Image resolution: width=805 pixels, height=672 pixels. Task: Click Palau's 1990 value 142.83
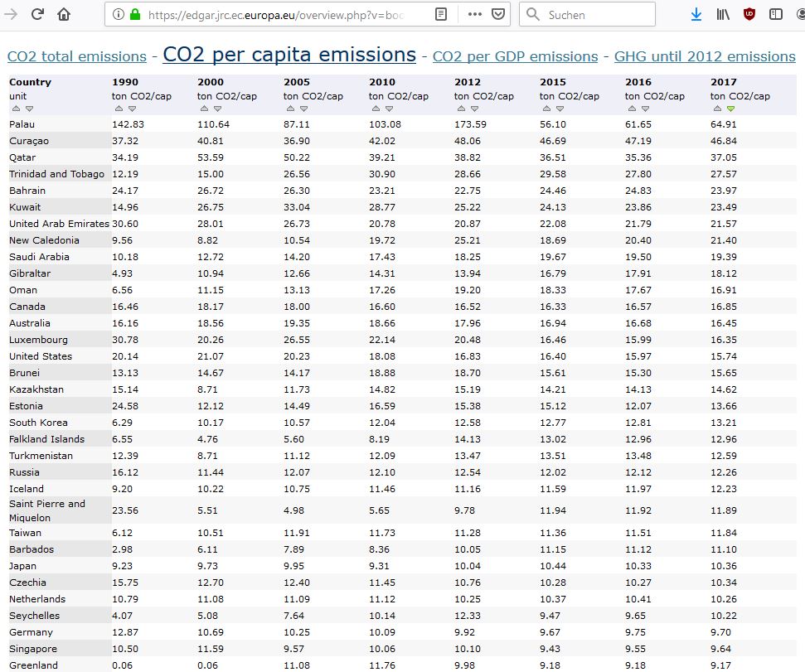[x=129, y=124]
